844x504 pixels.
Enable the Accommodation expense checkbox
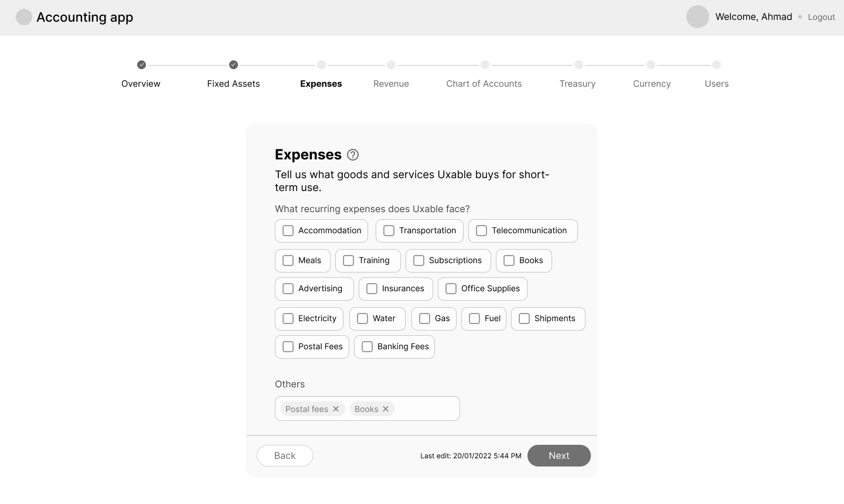pyautogui.click(x=288, y=230)
